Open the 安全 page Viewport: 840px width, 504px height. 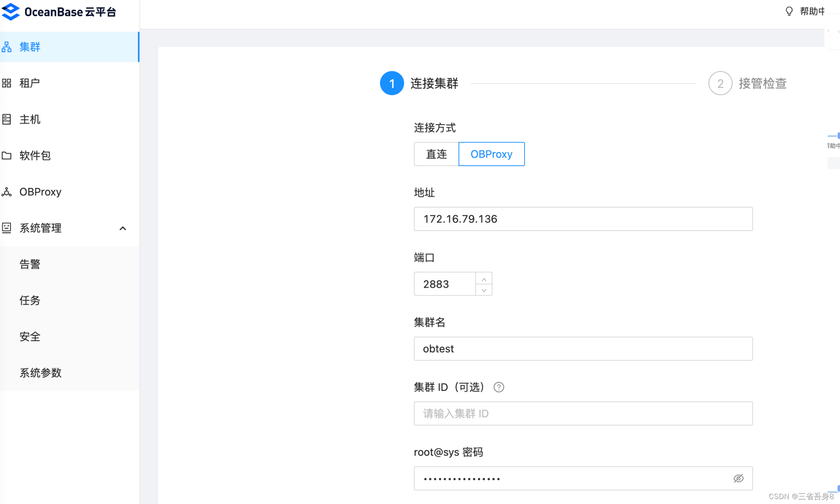pyautogui.click(x=29, y=336)
